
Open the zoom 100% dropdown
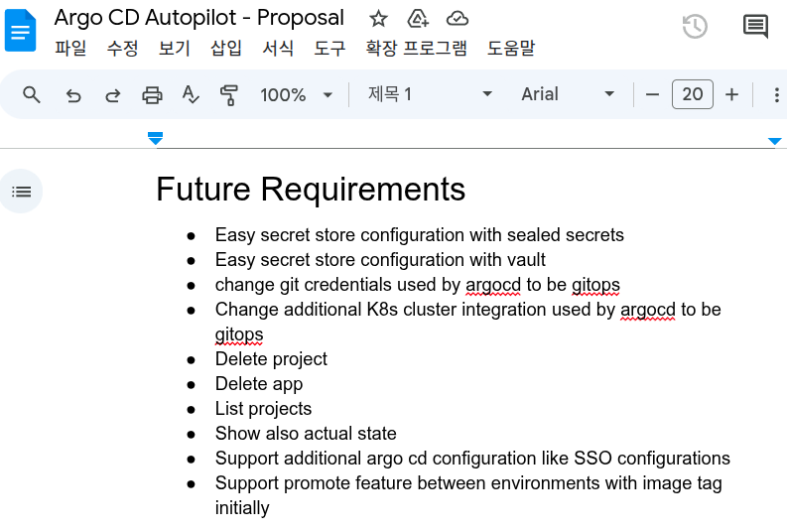click(296, 94)
